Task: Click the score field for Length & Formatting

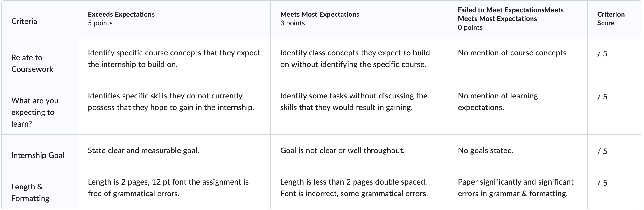Action: (614, 187)
